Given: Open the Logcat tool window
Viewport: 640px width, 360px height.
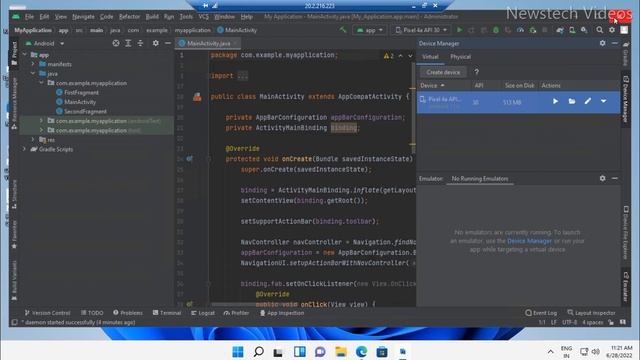Looking at the screenshot, I should click(203, 313).
